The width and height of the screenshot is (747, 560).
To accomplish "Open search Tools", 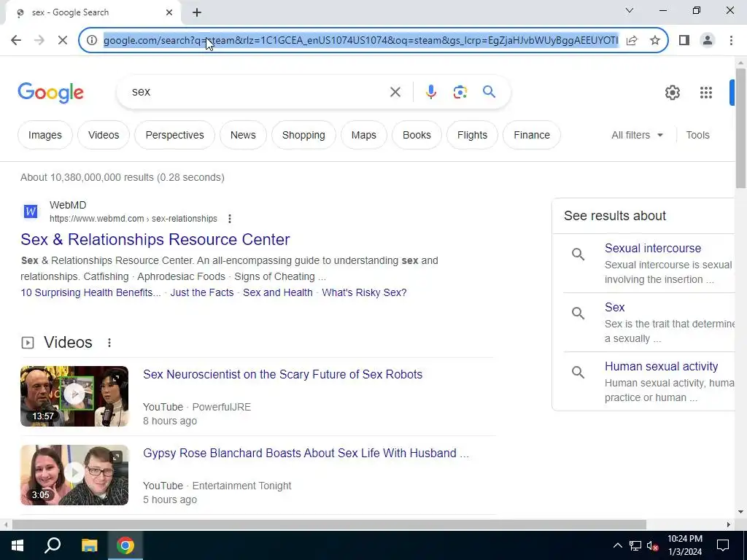I will [x=697, y=135].
